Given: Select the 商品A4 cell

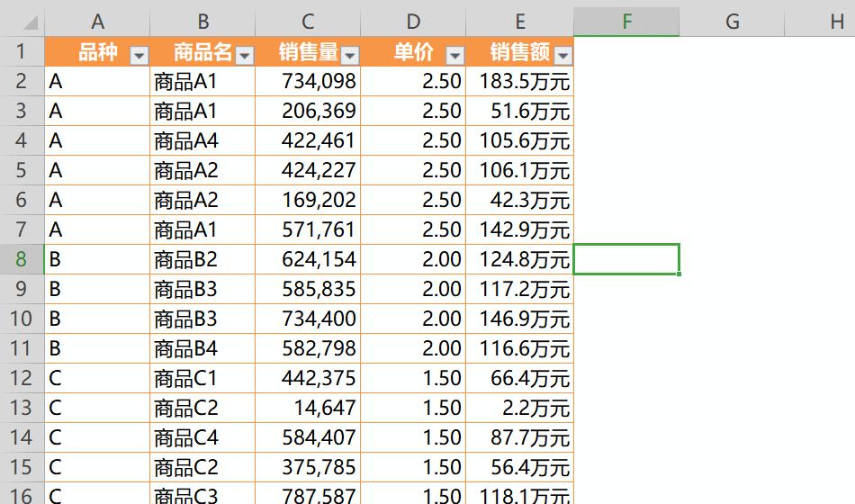Looking at the screenshot, I should (202, 140).
